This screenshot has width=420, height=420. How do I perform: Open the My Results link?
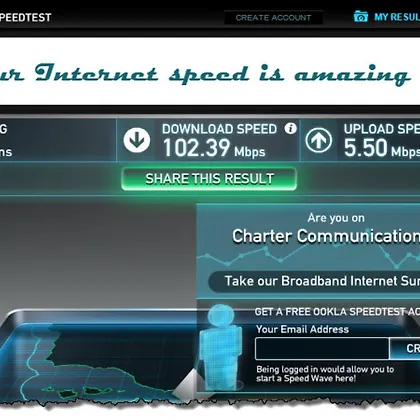(397, 17)
